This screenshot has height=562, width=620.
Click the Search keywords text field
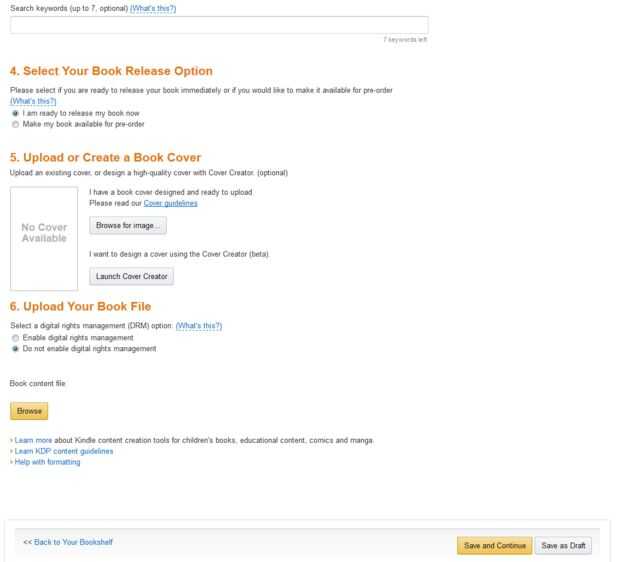219,26
